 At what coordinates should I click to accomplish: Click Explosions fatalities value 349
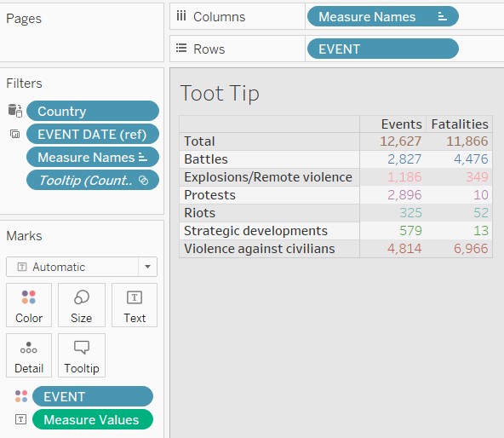coord(477,177)
